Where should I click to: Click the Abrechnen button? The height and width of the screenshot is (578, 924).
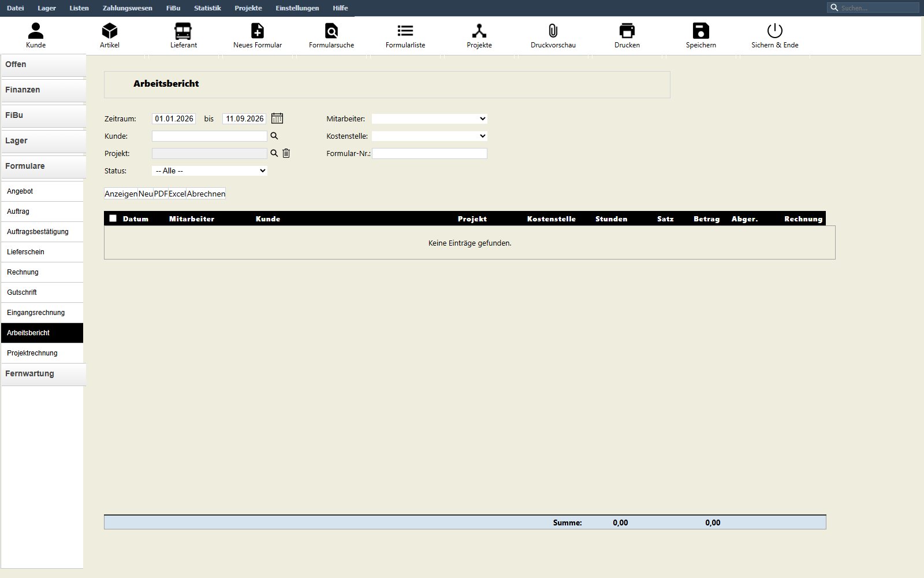[x=206, y=194]
